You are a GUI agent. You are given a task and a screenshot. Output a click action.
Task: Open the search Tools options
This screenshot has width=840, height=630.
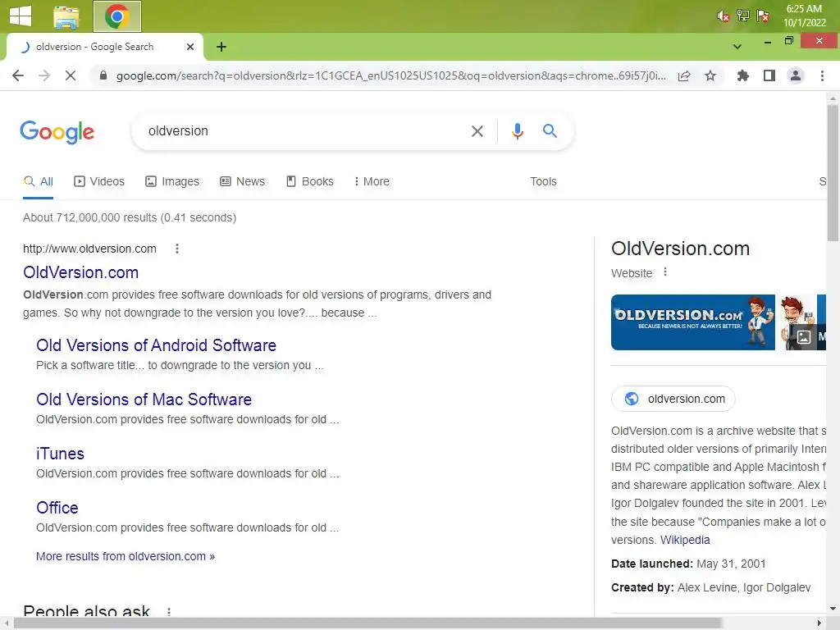pos(543,181)
